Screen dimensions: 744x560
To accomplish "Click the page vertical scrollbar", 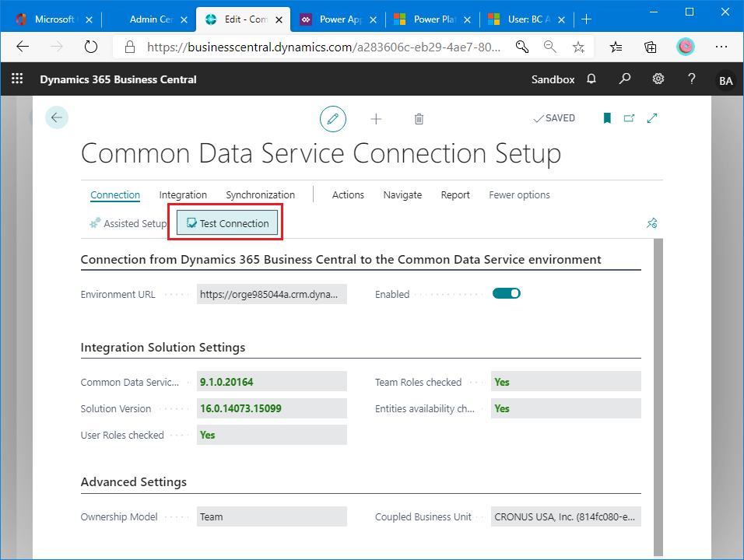I will [658, 397].
